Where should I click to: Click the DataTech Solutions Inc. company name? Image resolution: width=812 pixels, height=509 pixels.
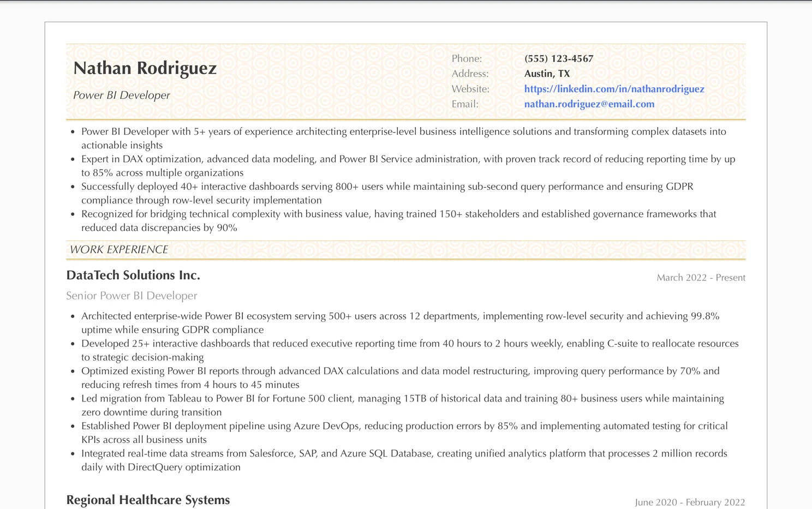(x=133, y=275)
